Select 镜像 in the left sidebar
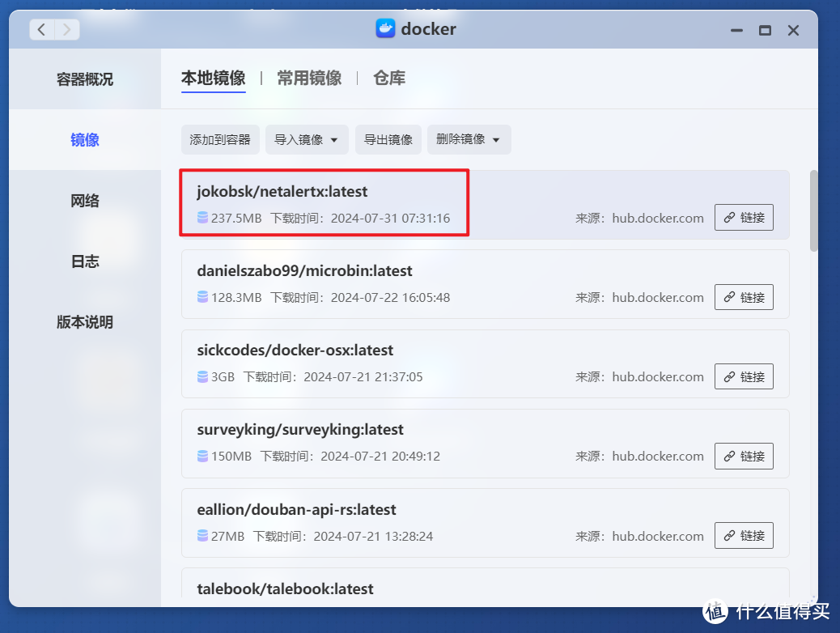This screenshot has height=633, width=840. [x=85, y=139]
